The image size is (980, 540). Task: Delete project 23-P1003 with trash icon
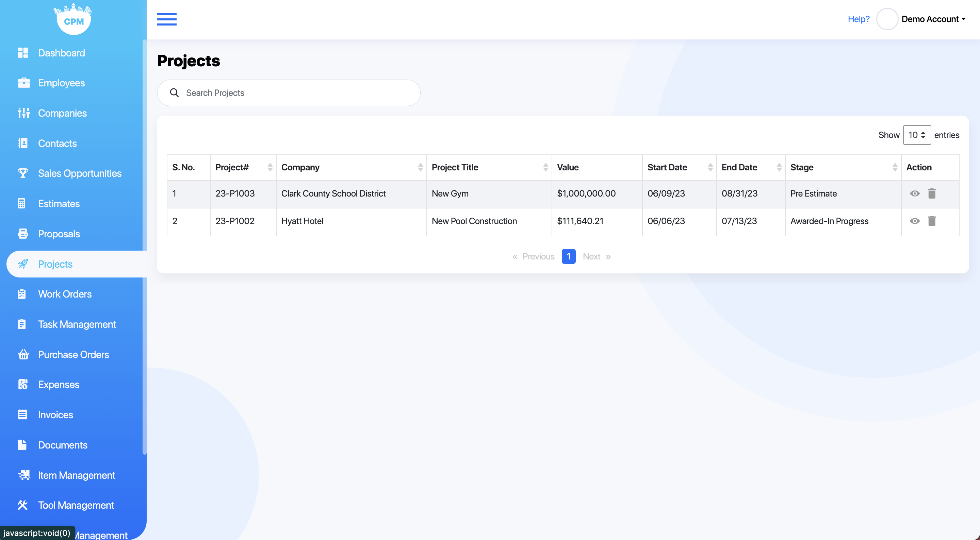(932, 193)
